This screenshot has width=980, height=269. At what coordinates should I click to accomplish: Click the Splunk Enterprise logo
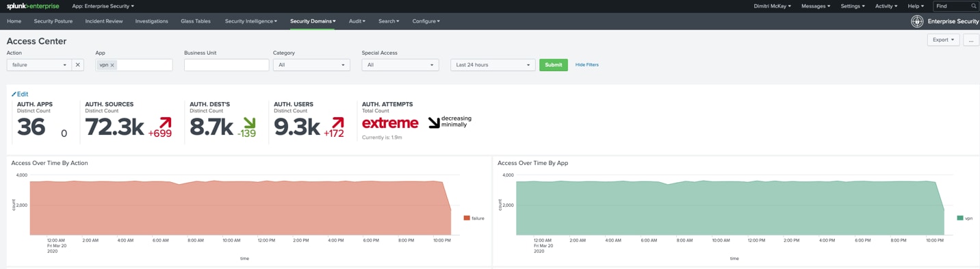pos(33,6)
